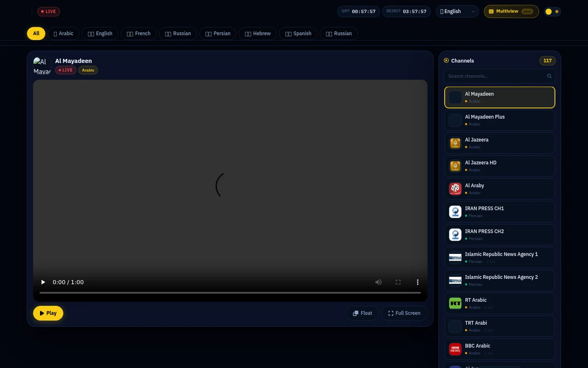
Task: Click the top-left LIVE indicator badge
Action: point(49,11)
